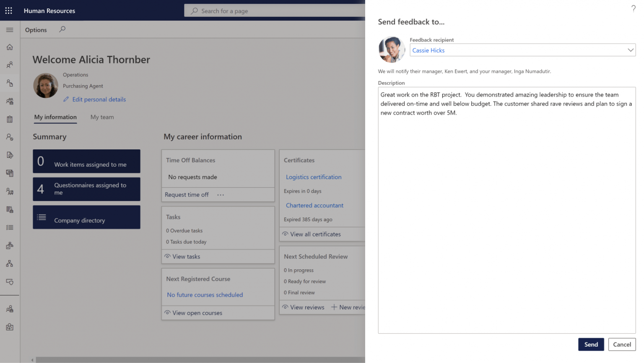Screen dimensions: 644x363
Task: Select the people icon in the navigation sidebar
Action: pyautogui.click(x=9, y=65)
